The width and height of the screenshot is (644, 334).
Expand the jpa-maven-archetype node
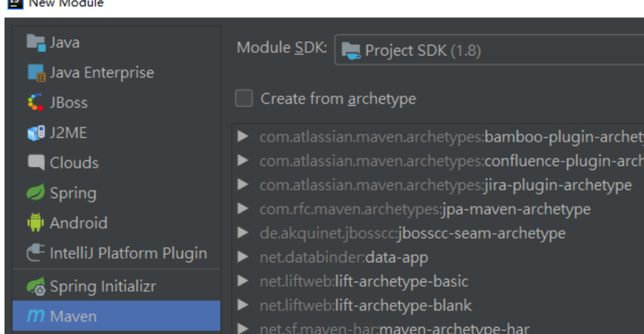243,209
